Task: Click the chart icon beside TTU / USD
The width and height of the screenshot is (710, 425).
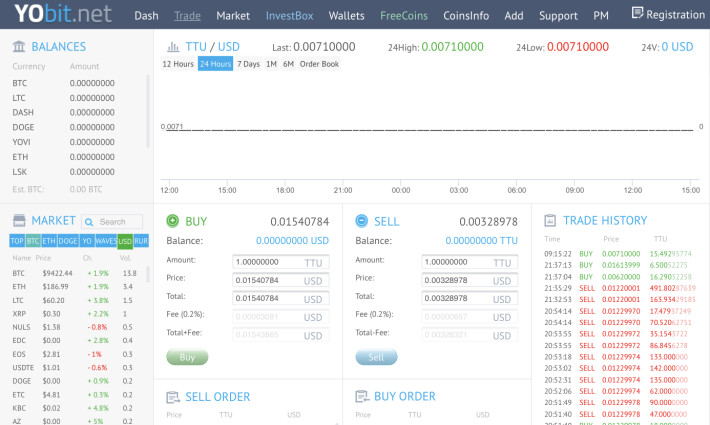Action: [x=173, y=47]
